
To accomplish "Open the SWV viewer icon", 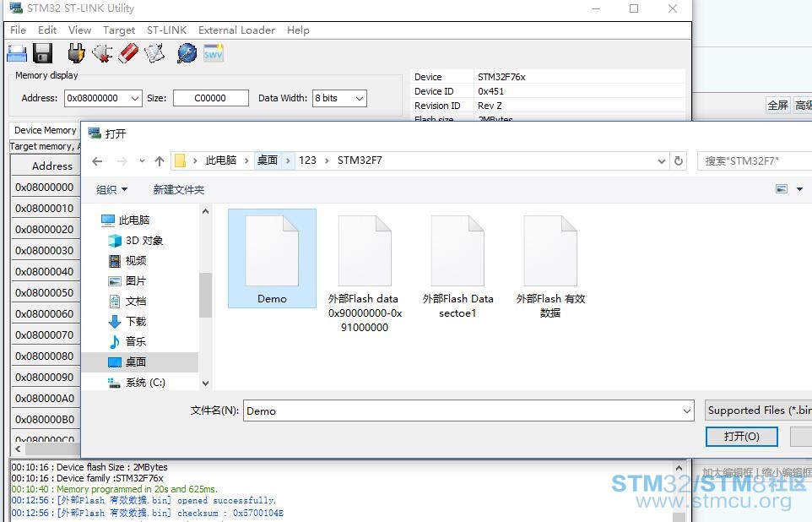I will click(213, 53).
